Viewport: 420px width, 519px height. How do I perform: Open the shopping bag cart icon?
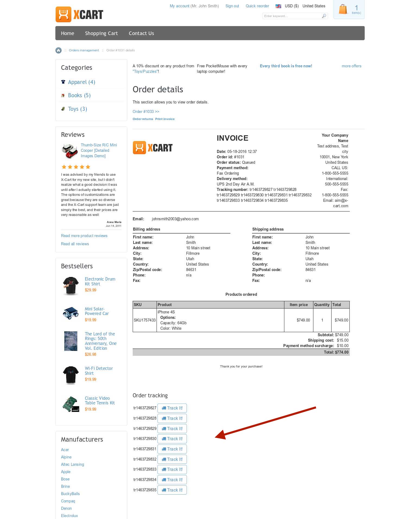click(x=343, y=9)
